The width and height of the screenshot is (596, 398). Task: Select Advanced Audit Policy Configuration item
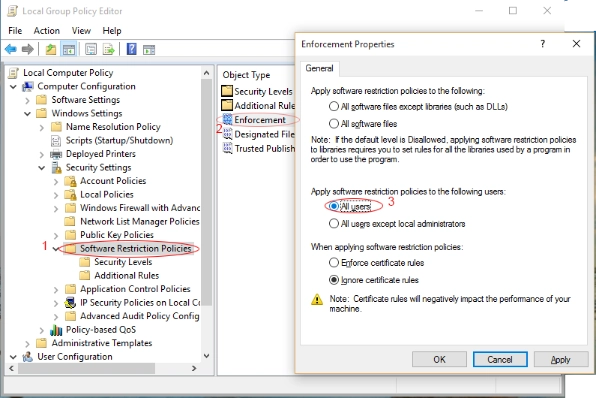pos(139,316)
